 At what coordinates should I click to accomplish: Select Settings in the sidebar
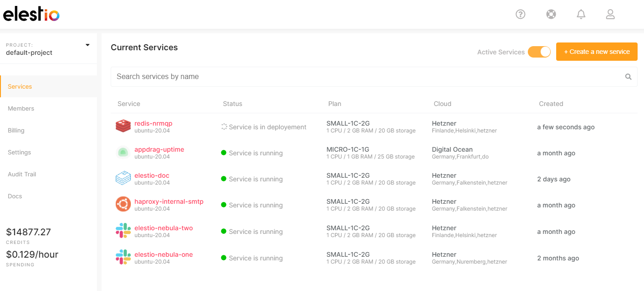click(x=19, y=153)
